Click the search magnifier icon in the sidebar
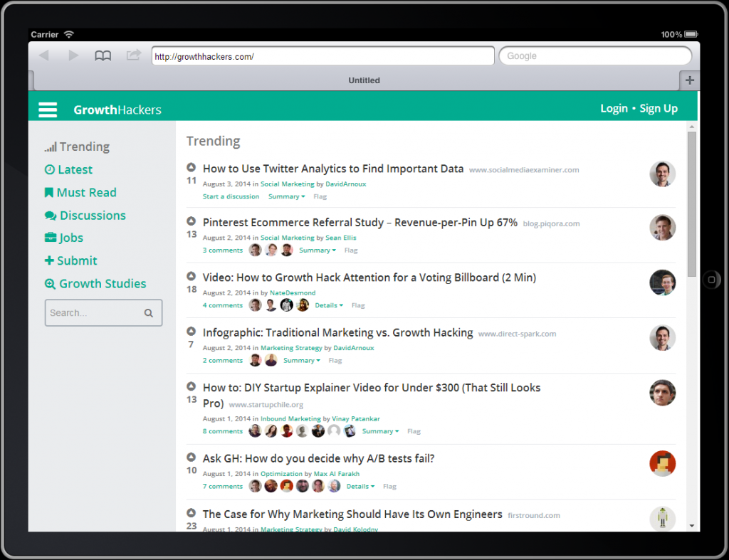Viewport: 729px width, 560px height. point(148,313)
